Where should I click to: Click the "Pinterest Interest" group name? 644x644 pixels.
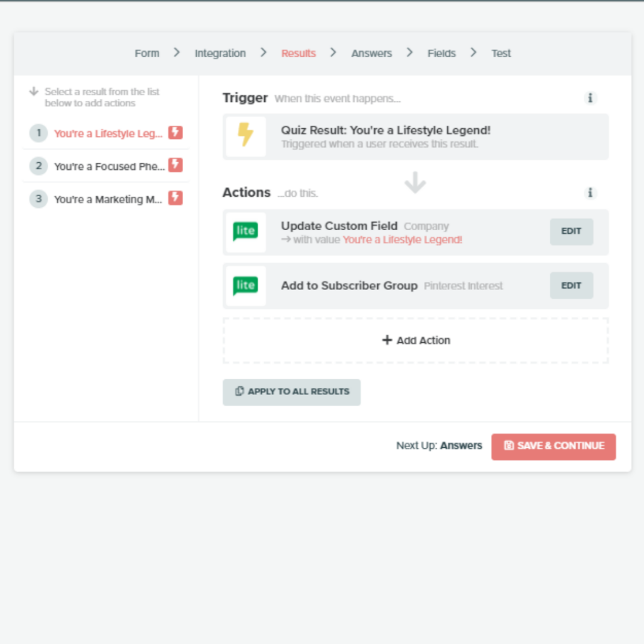tap(464, 286)
